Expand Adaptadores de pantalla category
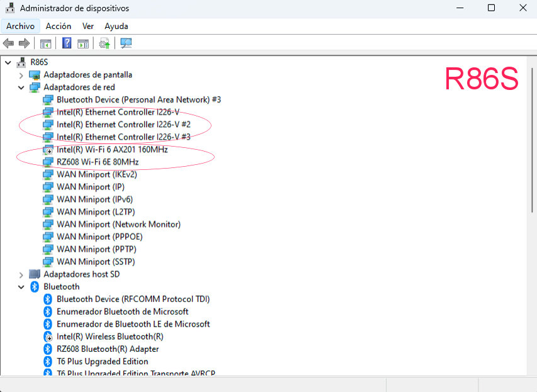The image size is (537, 392). click(21, 76)
